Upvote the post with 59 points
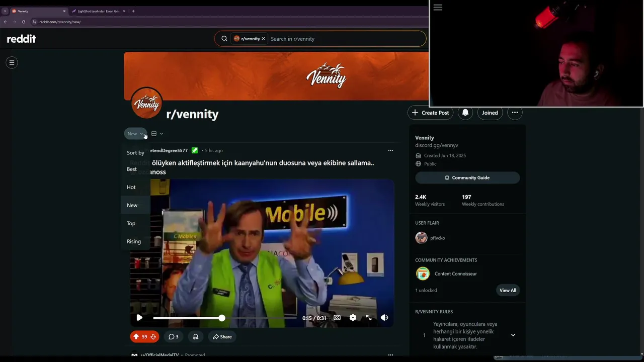 [136, 337]
